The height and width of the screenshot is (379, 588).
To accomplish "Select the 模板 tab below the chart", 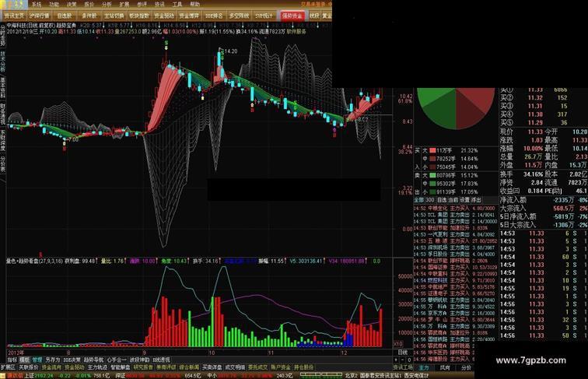I will (24, 360).
